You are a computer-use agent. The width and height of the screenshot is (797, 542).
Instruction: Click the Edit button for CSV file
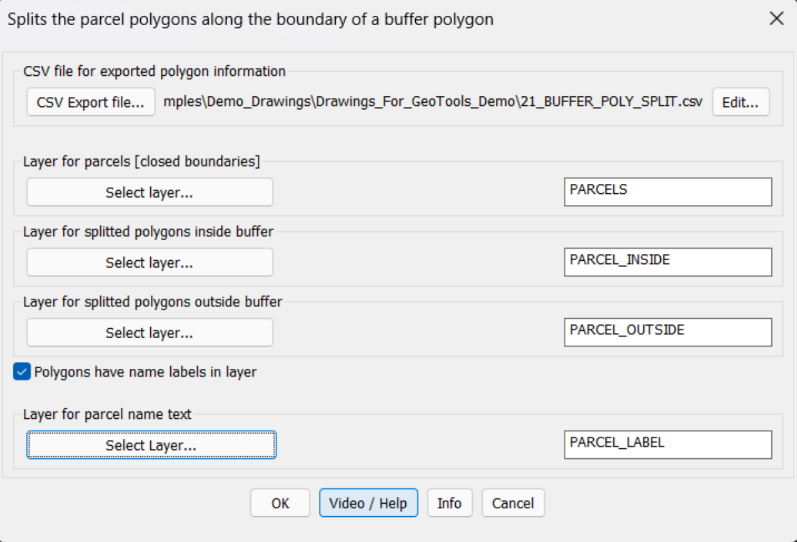pyautogui.click(x=740, y=102)
